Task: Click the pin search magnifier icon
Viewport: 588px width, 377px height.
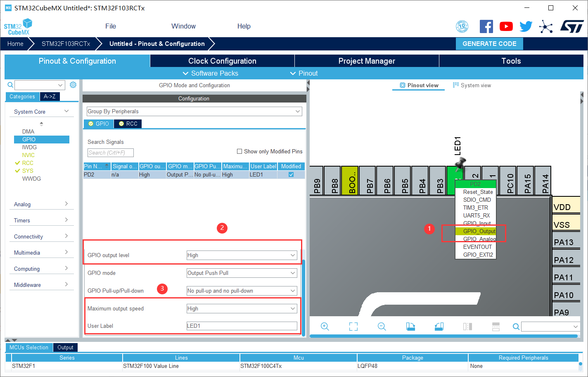Action: pyautogui.click(x=516, y=327)
